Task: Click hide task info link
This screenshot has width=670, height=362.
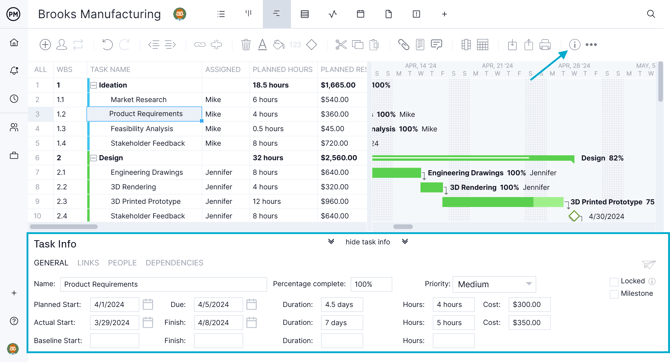Action: 367,242
